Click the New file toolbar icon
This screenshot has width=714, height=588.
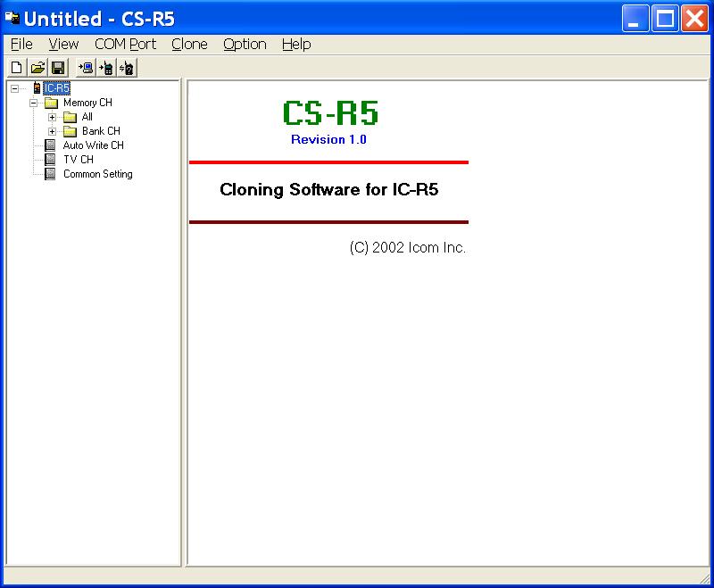point(16,68)
